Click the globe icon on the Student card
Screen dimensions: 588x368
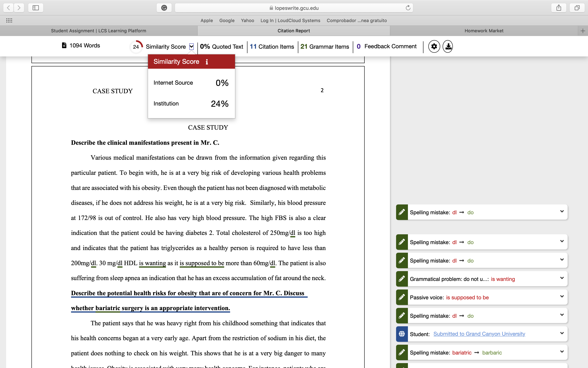402,334
